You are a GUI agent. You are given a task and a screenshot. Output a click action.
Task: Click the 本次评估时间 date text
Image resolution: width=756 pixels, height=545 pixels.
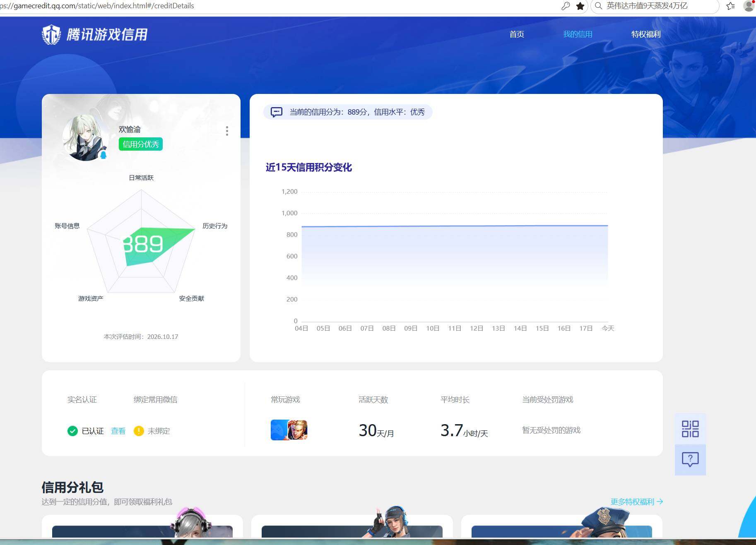click(141, 337)
